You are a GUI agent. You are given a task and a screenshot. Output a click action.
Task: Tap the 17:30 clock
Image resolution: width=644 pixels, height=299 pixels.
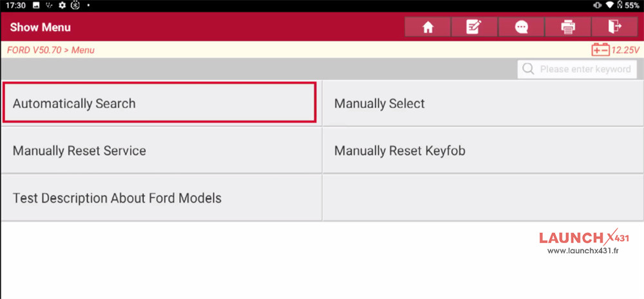click(x=15, y=5)
